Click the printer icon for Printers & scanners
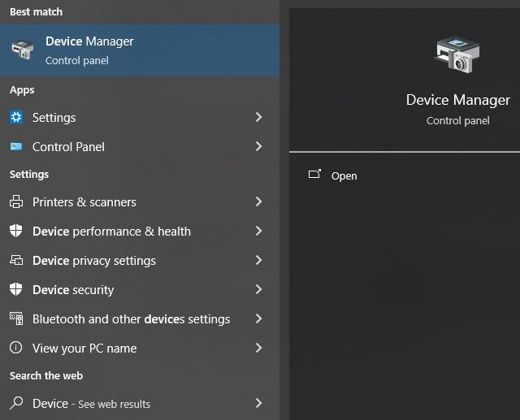520x420 pixels. (x=16, y=201)
